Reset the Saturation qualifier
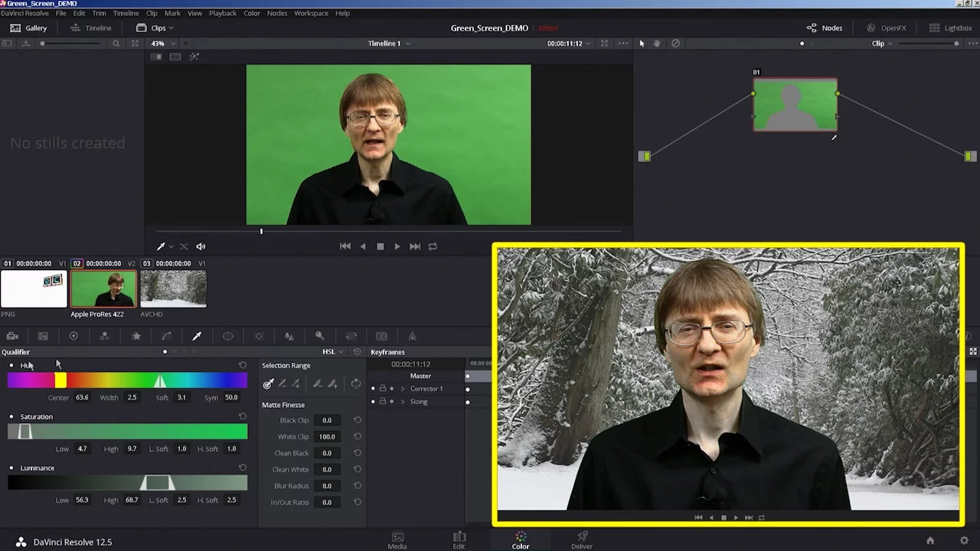 click(x=243, y=416)
